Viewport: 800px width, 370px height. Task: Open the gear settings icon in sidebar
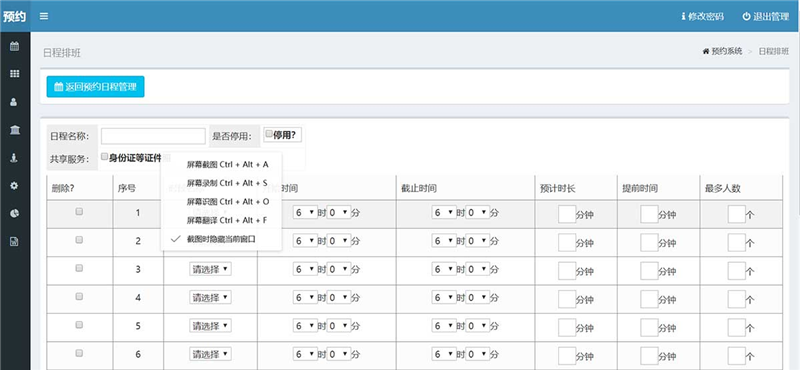(14, 186)
